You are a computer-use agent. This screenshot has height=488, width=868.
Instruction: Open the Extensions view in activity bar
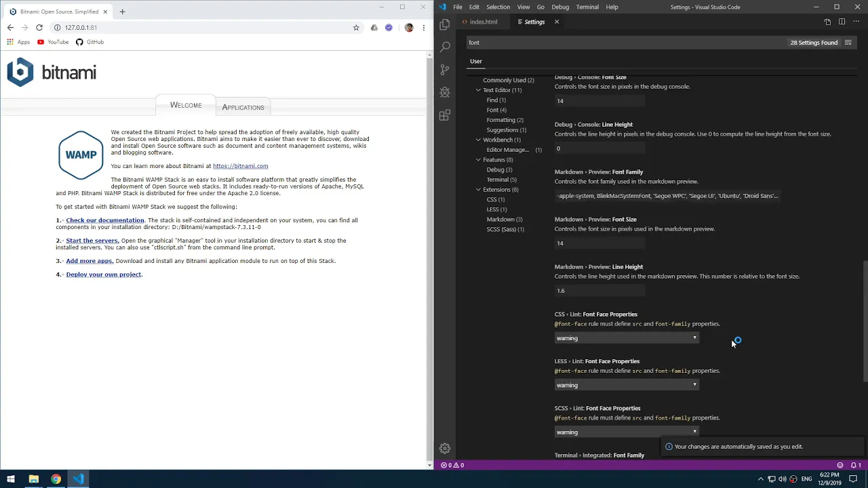445,115
